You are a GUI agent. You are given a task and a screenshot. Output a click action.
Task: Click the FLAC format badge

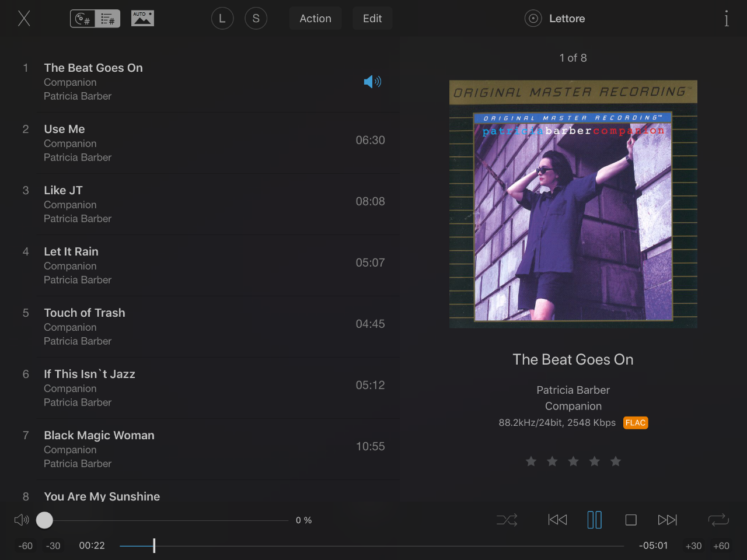click(636, 423)
